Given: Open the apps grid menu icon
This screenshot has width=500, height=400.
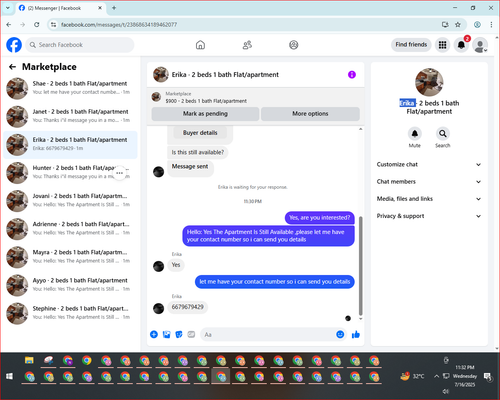Looking at the screenshot, I should (442, 45).
